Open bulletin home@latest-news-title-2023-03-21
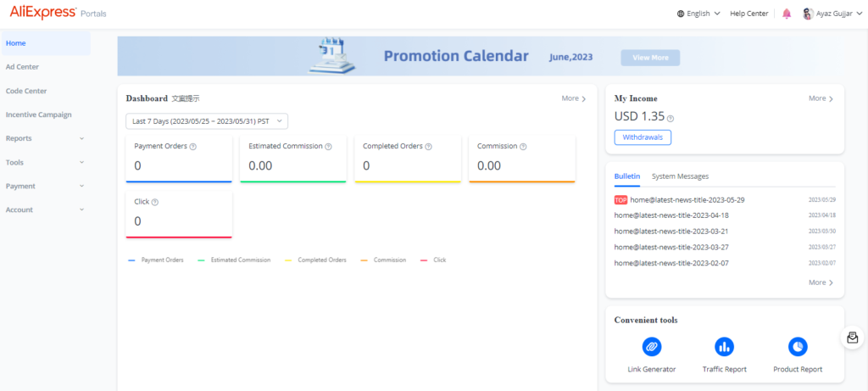 [671, 232]
